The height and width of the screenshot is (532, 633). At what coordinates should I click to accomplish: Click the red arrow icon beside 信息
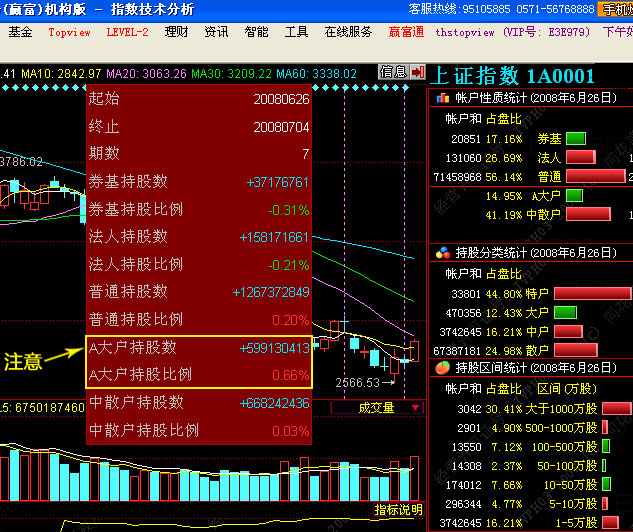(416, 73)
